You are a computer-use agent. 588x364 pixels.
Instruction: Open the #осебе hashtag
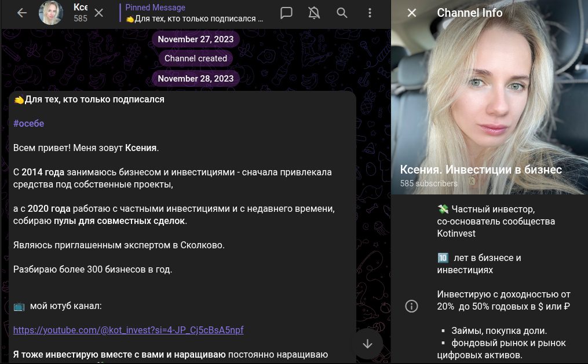click(x=28, y=124)
